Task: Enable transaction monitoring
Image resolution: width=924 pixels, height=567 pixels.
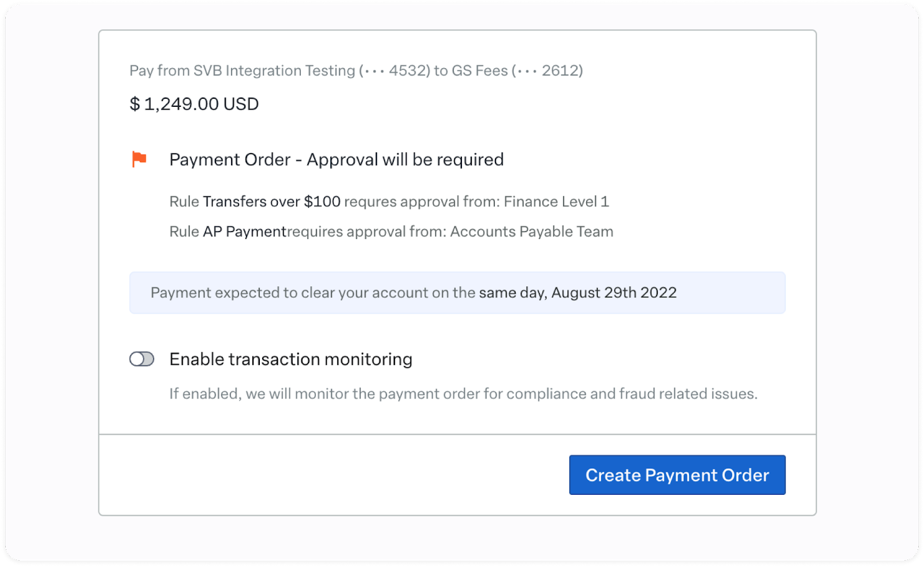Action: click(x=141, y=359)
